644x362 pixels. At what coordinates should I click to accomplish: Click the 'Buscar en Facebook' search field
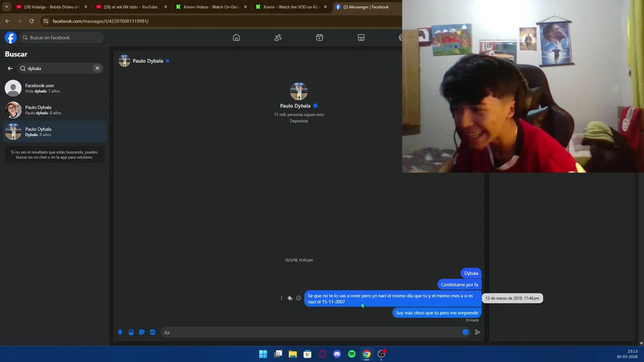pos(61,38)
